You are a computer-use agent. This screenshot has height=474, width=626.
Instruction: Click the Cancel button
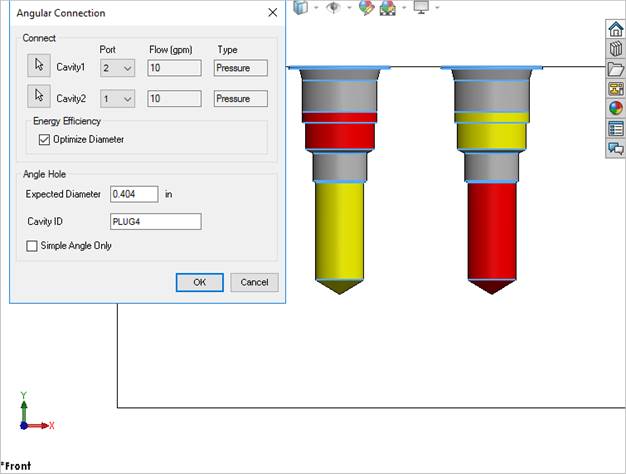pos(254,282)
